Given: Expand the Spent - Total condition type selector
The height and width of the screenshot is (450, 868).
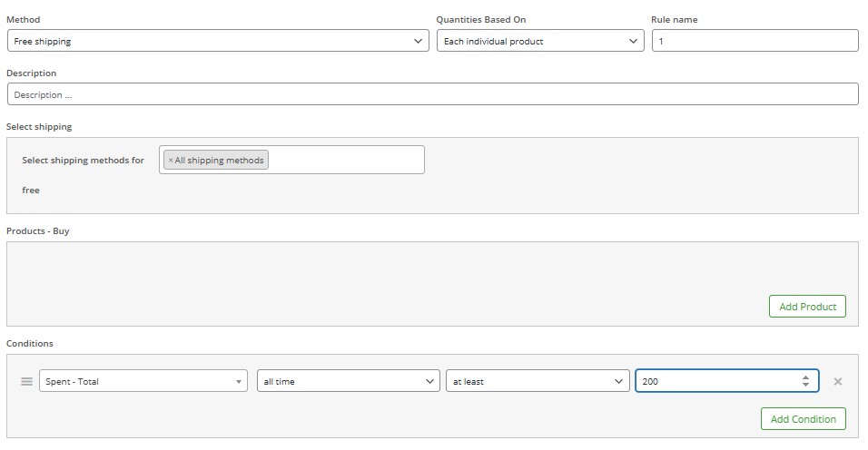Looking at the screenshot, I should point(143,381).
